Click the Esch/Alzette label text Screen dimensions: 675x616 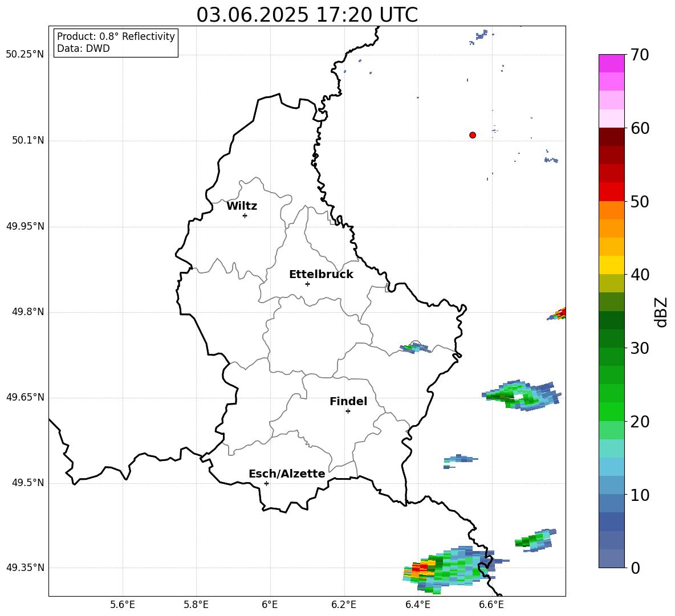pyautogui.click(x=287, y=474)
